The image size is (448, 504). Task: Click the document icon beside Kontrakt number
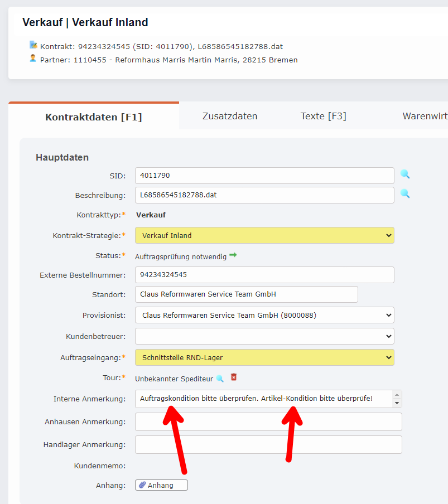[x=33, y=45]
